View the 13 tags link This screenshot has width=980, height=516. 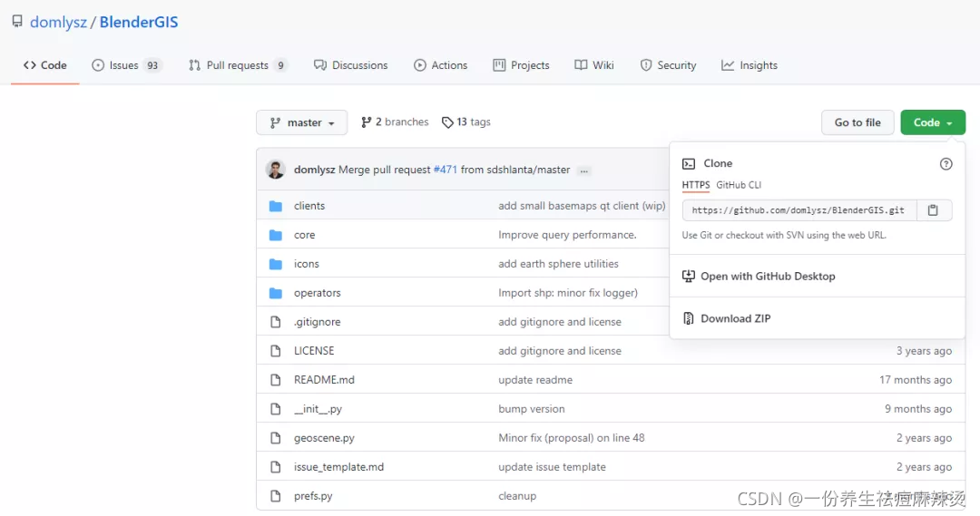point(466,122)
